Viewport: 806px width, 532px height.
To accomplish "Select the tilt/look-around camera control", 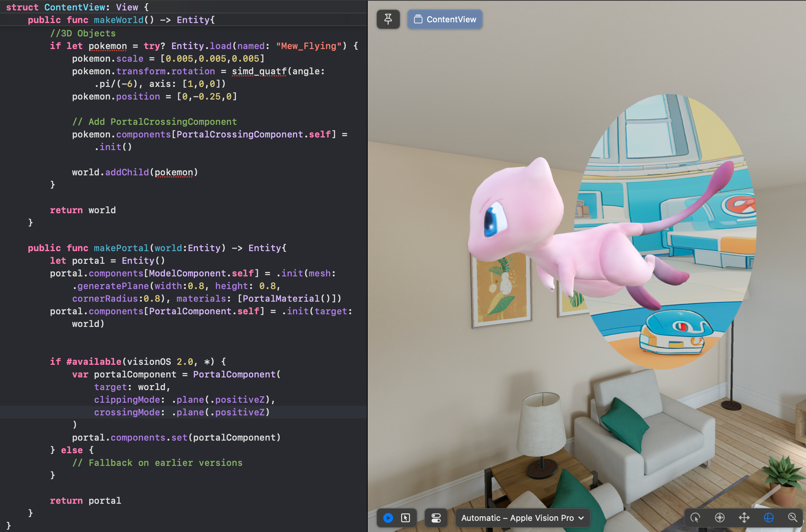I will (x=720, y=518).
